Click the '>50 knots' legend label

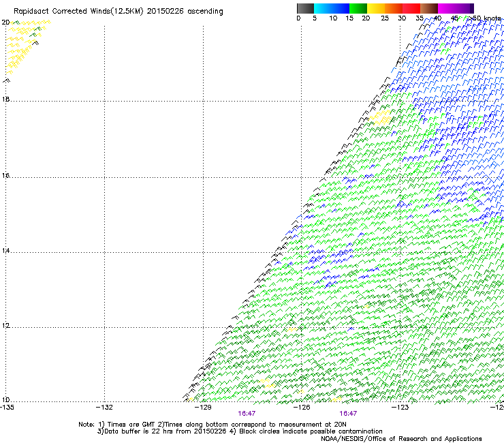[x=484, y=18]
